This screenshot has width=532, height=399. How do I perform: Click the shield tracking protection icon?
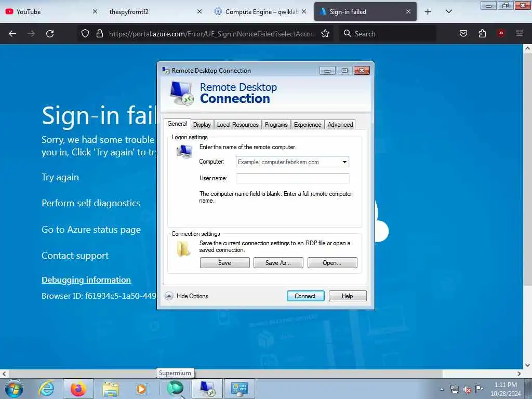[85, 34]
